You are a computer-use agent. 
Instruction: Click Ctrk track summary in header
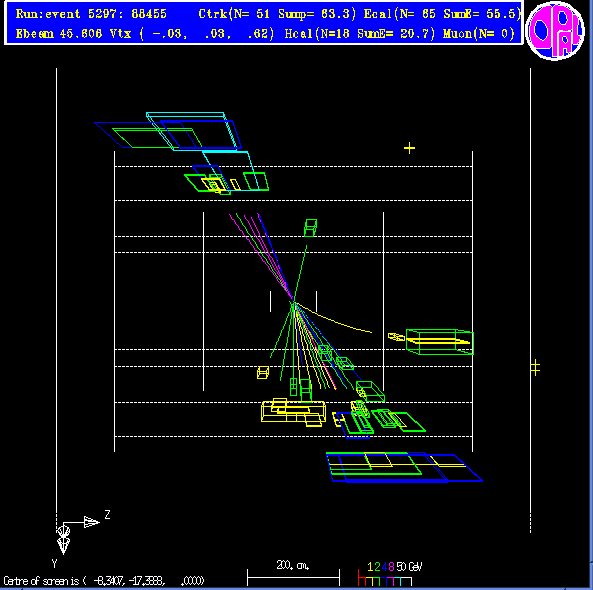tap(277, 14)
